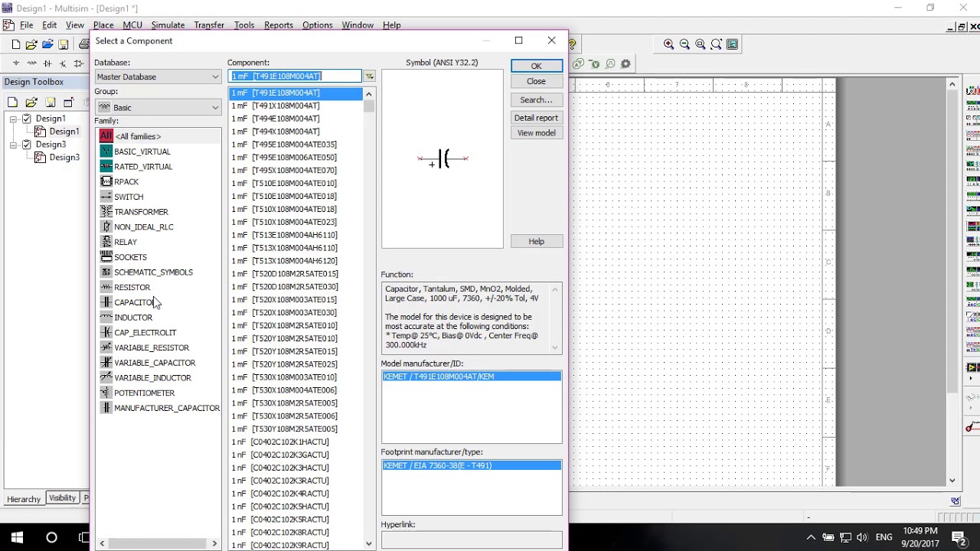The height and width of the screenshot is (551, 980).
Task: Click the yellow question mark help icon
Action: 572,44
